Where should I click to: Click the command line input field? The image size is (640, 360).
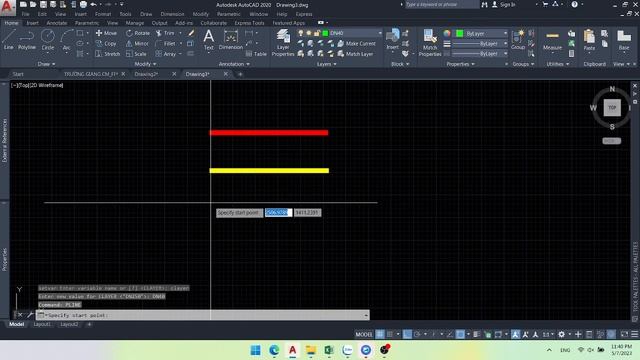tap(203, 315)
